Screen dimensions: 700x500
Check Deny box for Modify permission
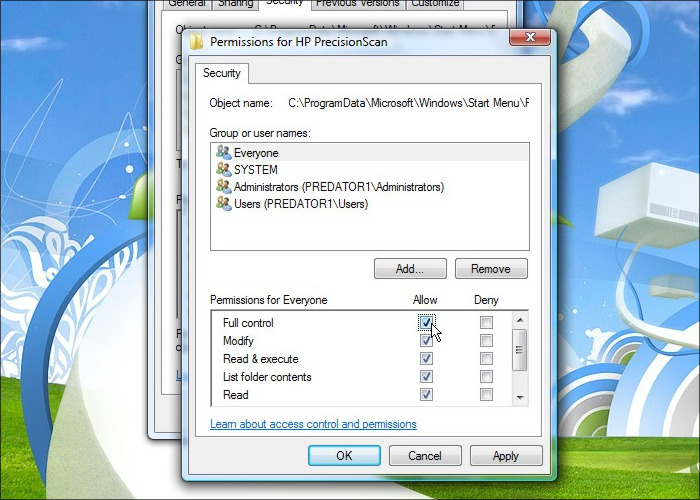(x=486, y=341)
